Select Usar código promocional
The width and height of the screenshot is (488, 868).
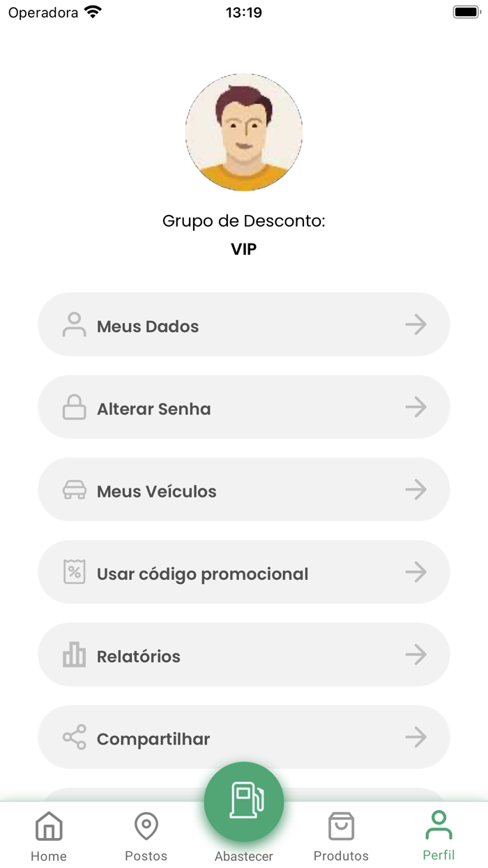click(x=244, y=571)
